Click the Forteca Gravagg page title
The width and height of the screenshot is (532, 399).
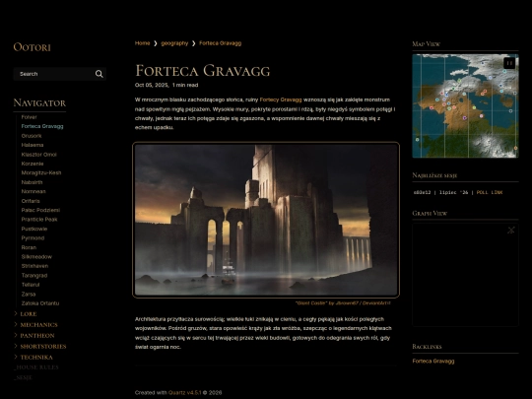click(x=203, y=71)
